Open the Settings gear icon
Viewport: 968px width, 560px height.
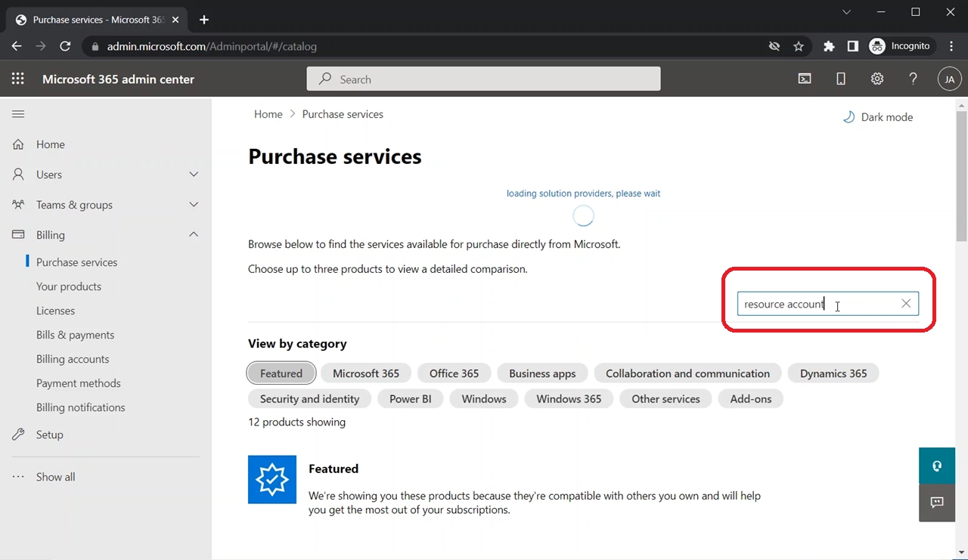[877, 79]
